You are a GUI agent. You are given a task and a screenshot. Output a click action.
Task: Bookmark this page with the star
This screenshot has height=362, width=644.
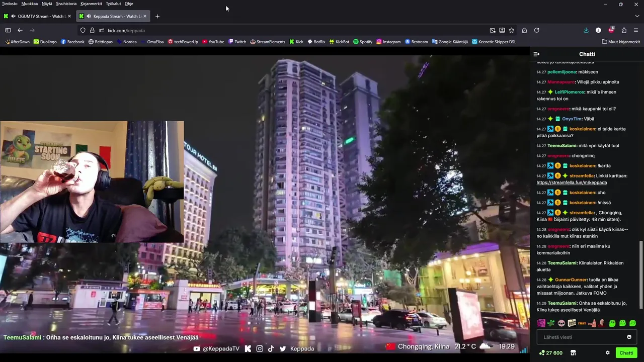(512, 30)
